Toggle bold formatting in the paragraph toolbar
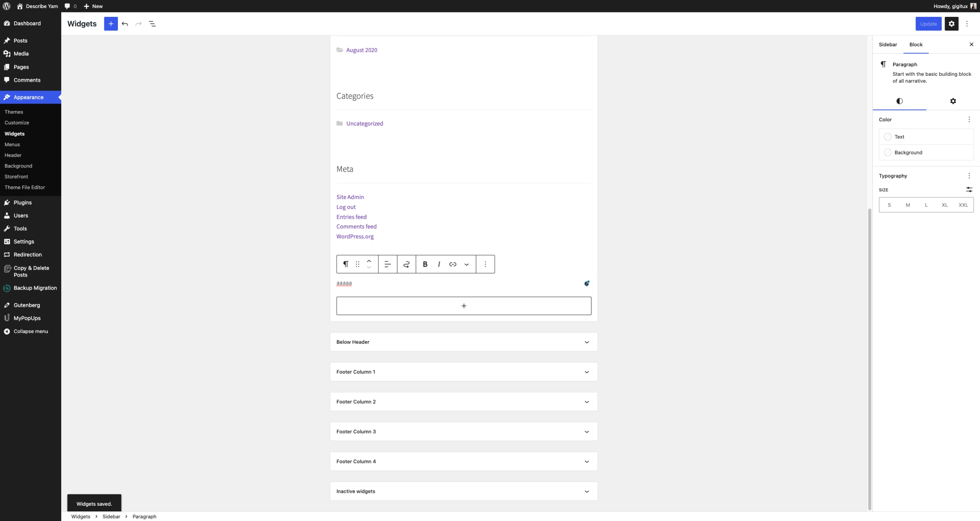Image resolution: width=980 pixels, height=521 pixels. click(x=425, y=264)
